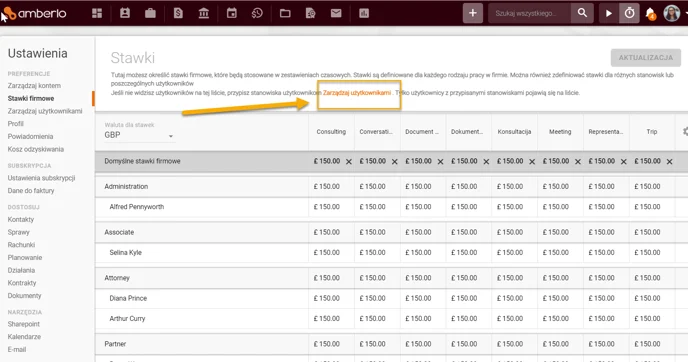Select Alfred Pennyworth's Consulting rate
688x362 pixels.
[327, 207]
